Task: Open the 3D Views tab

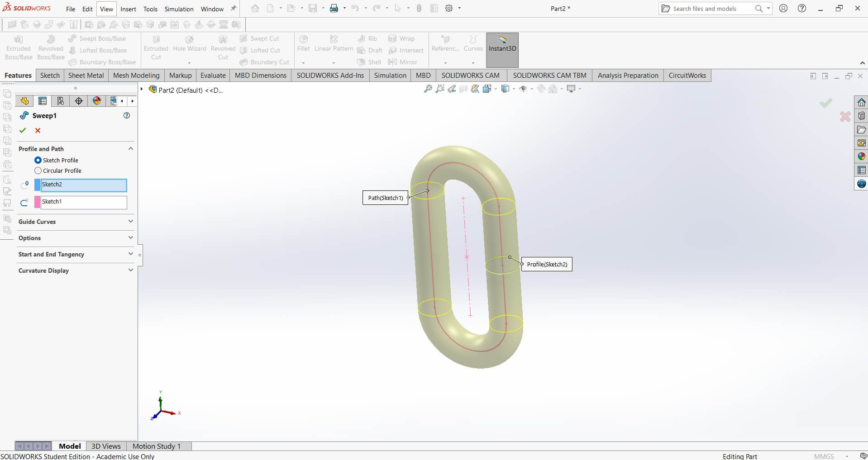Action: click(106, 446)
